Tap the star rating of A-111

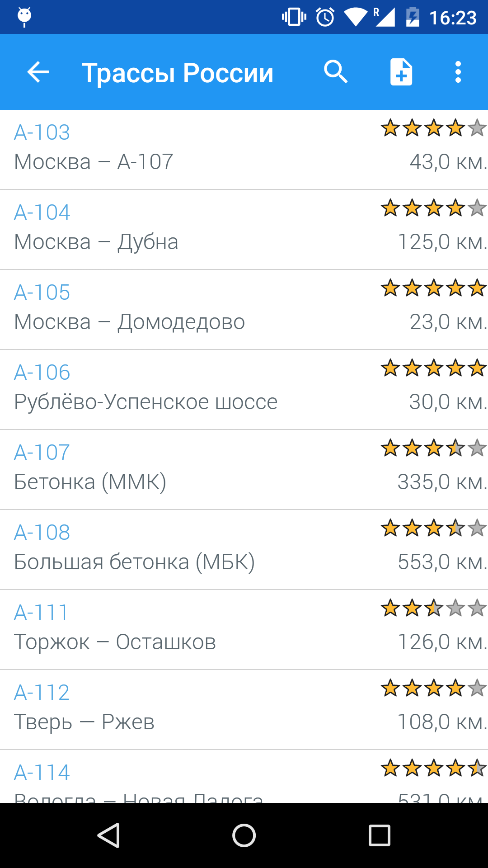(x=434, y=608)
